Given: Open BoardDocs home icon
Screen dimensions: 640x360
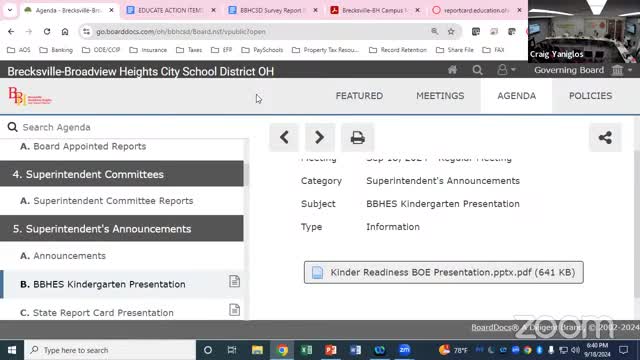Looking at the screenshot, I should [x=452, y=70].
